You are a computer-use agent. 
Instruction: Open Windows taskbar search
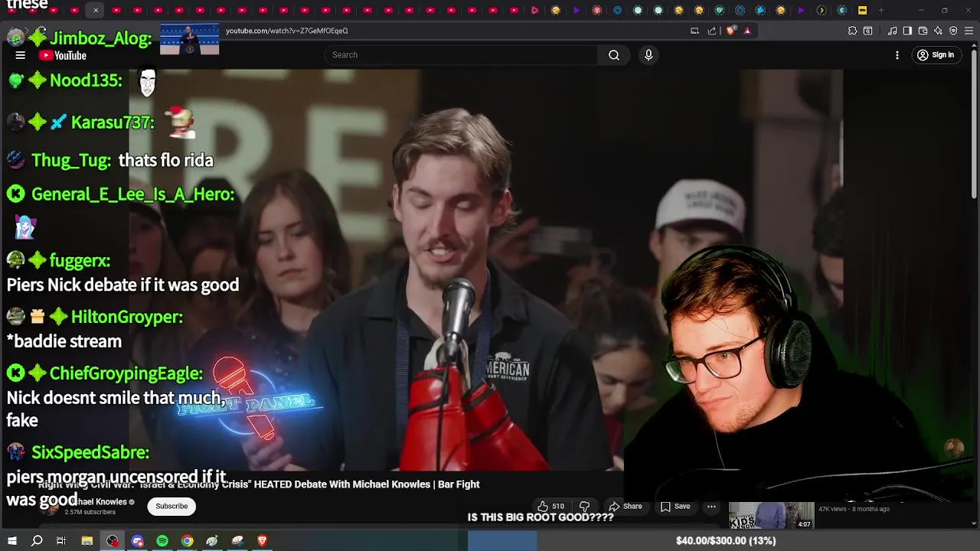coord(37,541)
